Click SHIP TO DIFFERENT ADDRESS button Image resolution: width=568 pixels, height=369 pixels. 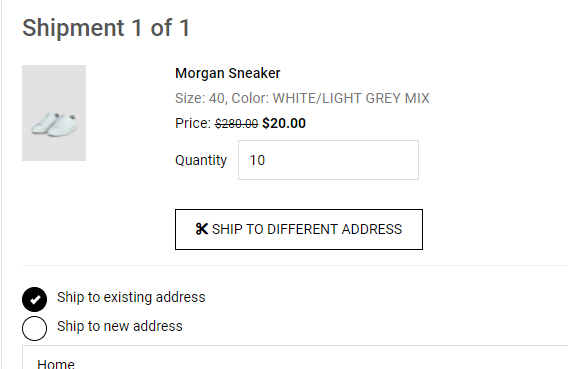[299, 229]
